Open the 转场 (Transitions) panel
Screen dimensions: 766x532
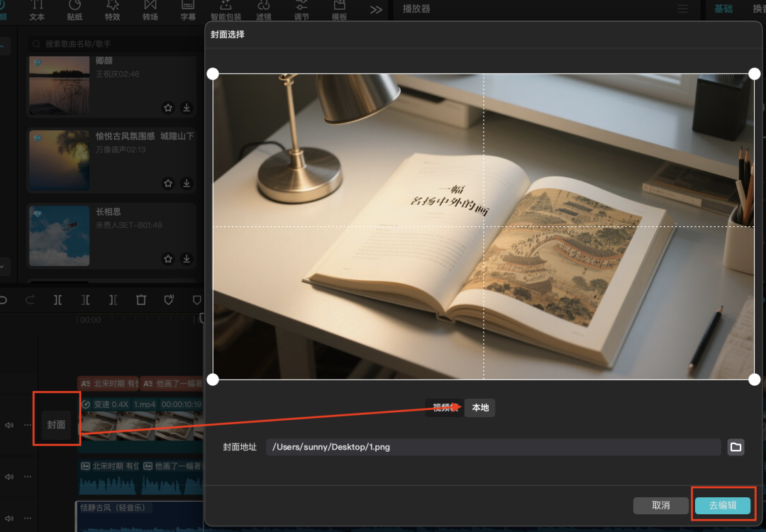tap(150, 10)
